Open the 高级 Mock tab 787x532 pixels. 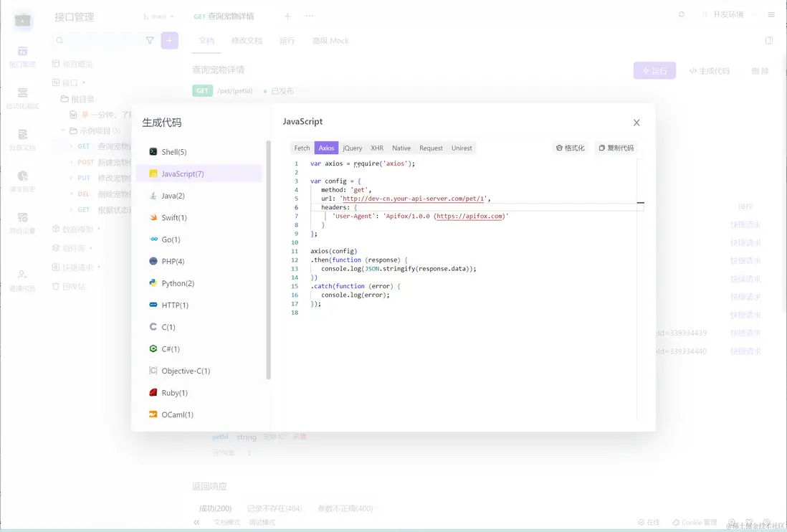(x=330, y=41)
